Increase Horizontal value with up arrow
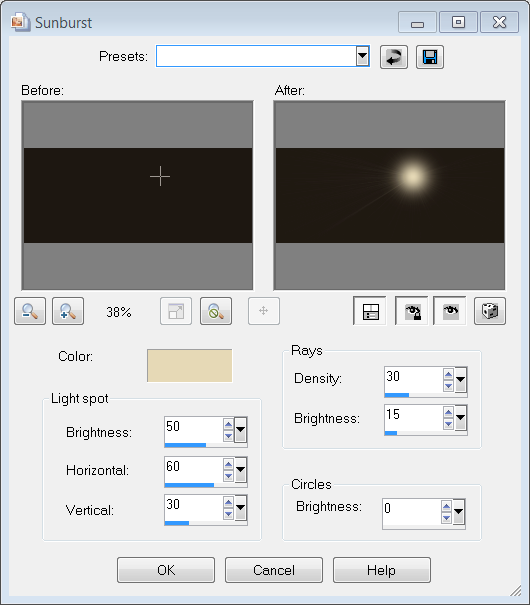Viewport: 530px width, 605px height. pos(228,464)
